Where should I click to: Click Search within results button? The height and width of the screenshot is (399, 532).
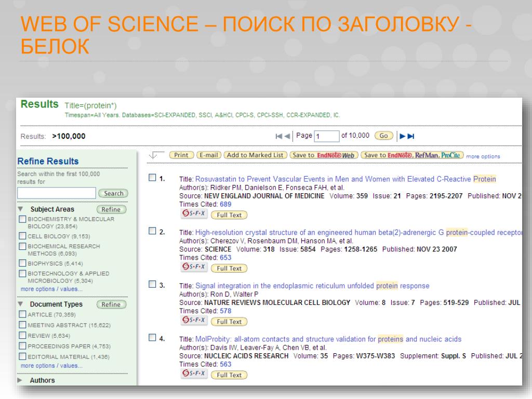(x=113, y=193)
